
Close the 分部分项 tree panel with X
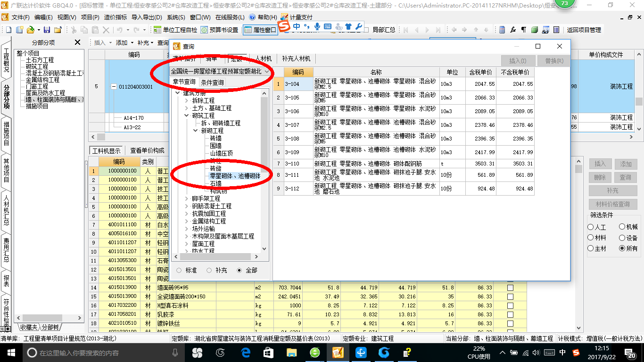point(78,42)
